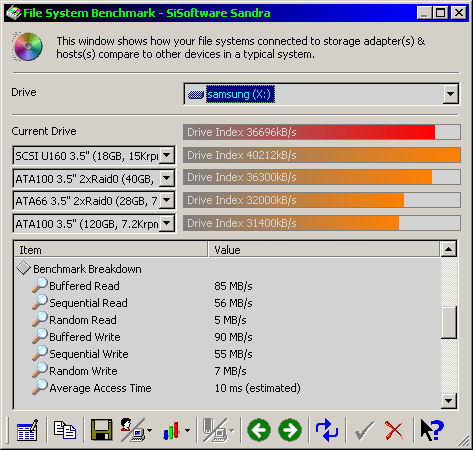
Task: Close the File System Benchmark window
Action: click(x=459, y=13)
